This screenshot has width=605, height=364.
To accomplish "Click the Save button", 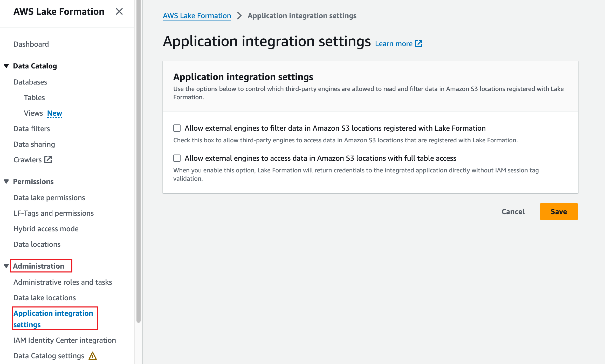I will pyautogui.click(x=559, y=212).
